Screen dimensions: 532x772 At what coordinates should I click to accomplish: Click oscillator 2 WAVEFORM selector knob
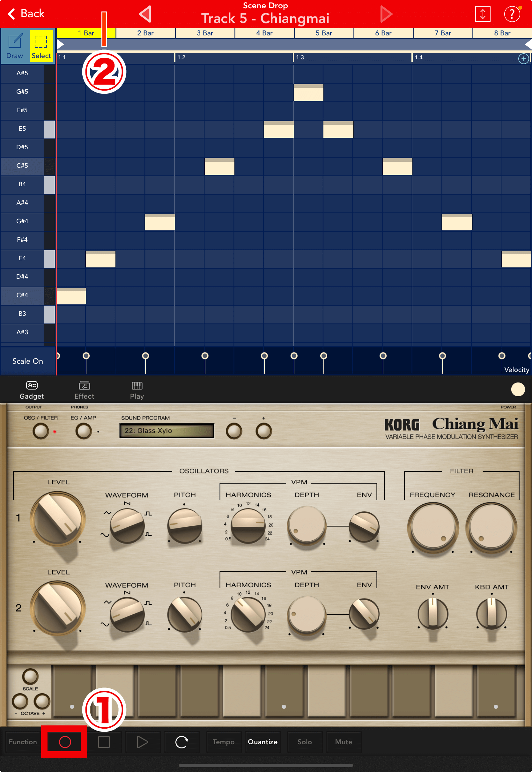[x=127, y=615]
